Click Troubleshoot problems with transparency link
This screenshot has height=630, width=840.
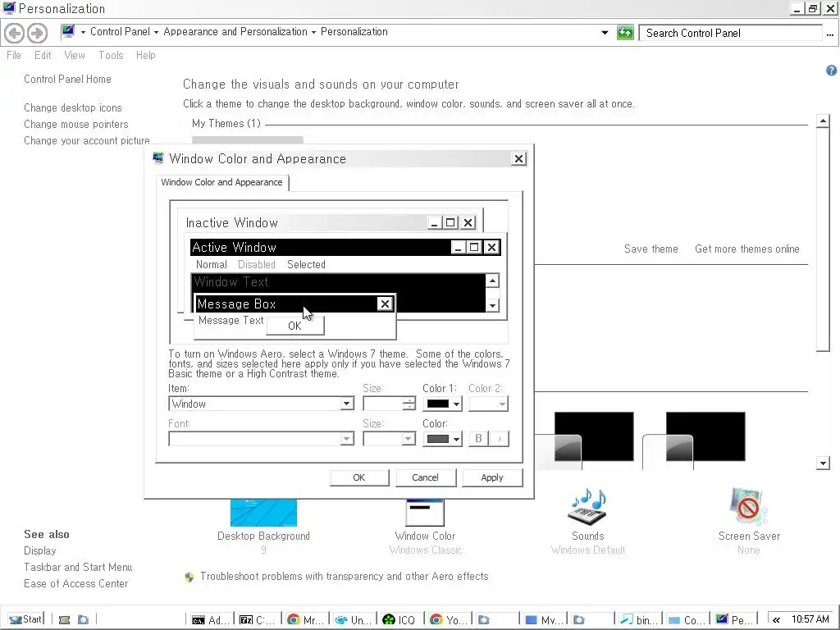344,577
